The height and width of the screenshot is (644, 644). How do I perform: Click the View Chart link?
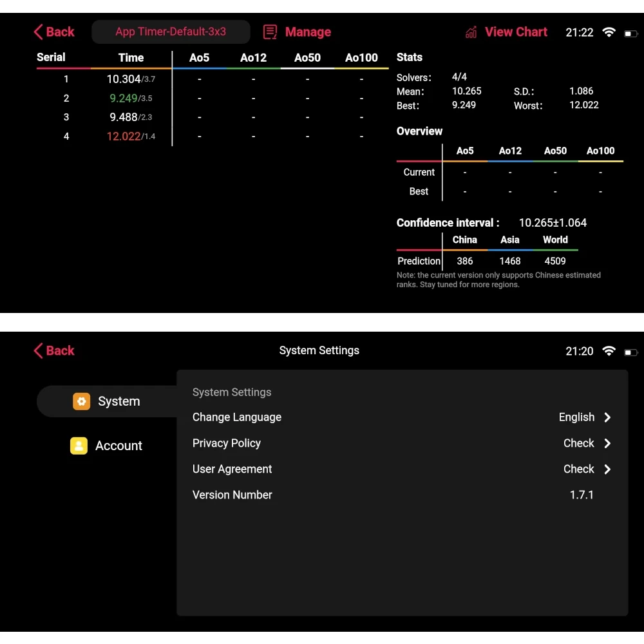516,32
